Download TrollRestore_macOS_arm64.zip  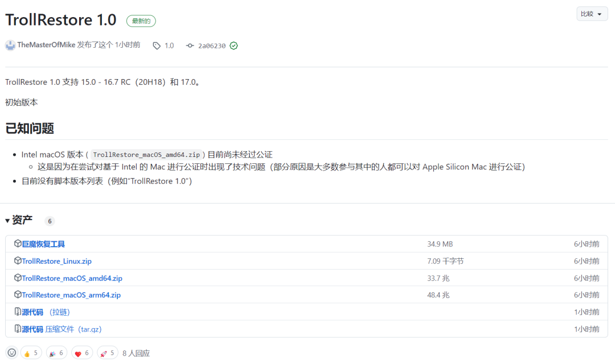point(71,295)
